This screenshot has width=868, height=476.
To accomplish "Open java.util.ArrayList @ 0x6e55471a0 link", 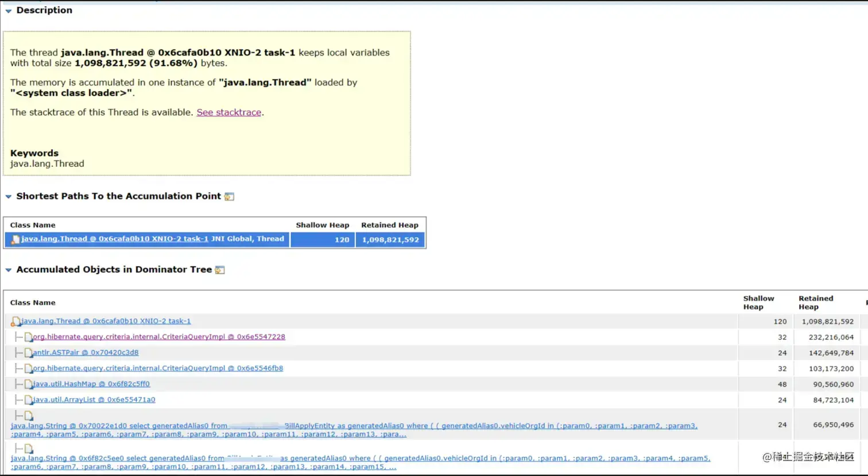I will 94,400.
